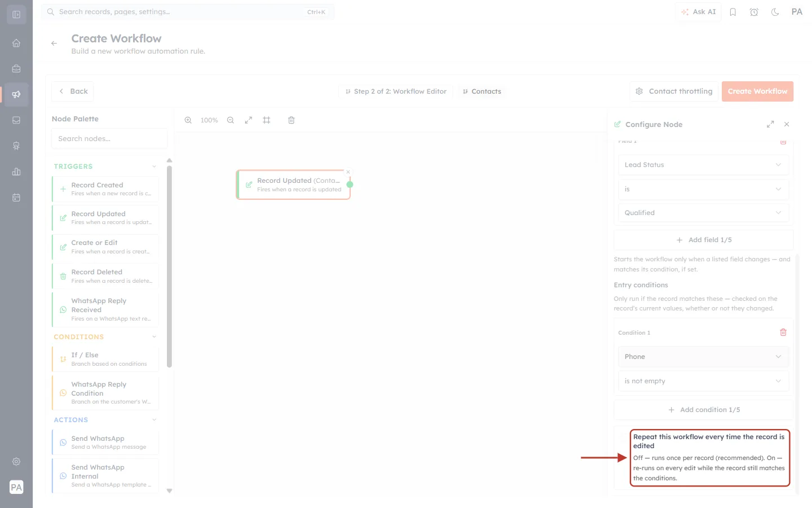Collapse the TRIGGERS section
Image resolution: width=812 pixels, height=508 pixels.
point(154,167)
